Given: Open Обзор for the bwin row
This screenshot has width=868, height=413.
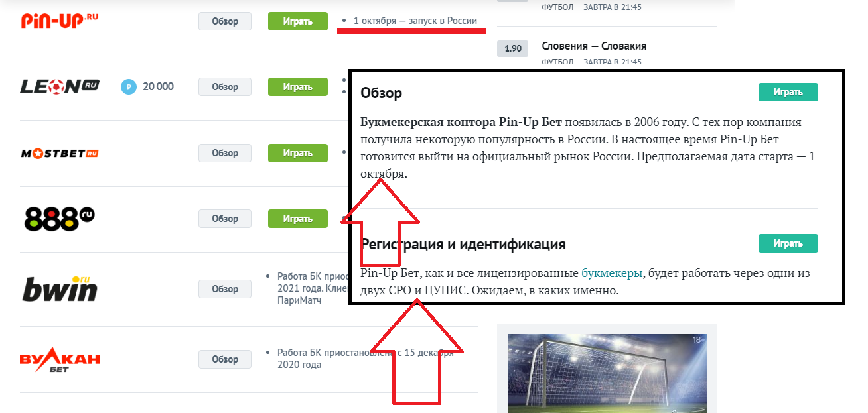Looking at the screenshot, I should point(225,289).
